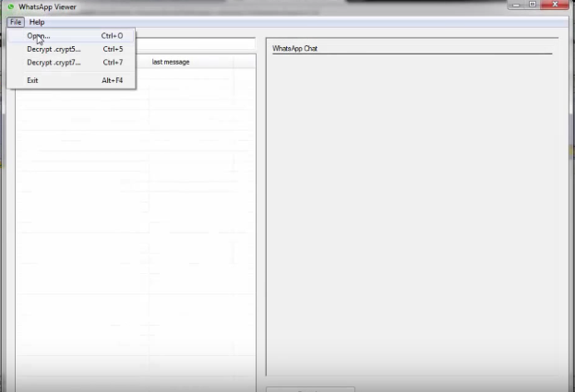Choose Open... from the File menu
Image resolution: width=575 pixels, height=392 pixels.
(39, 36)
